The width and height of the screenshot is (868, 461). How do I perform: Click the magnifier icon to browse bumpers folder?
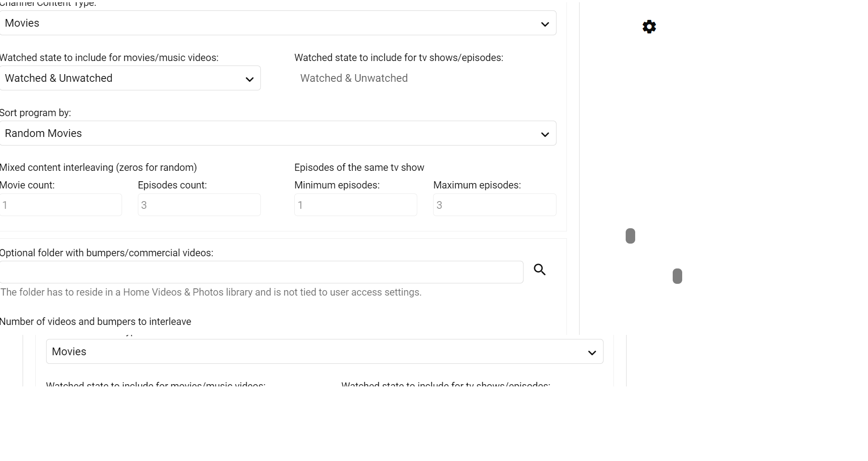[x=540, y=270]
